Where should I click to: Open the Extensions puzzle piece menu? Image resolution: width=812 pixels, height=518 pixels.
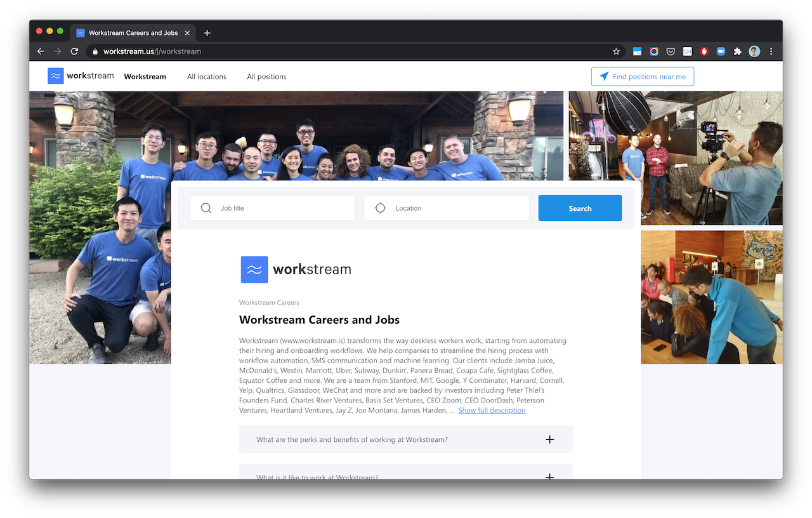pyautogui.click(x=737, y=51)
